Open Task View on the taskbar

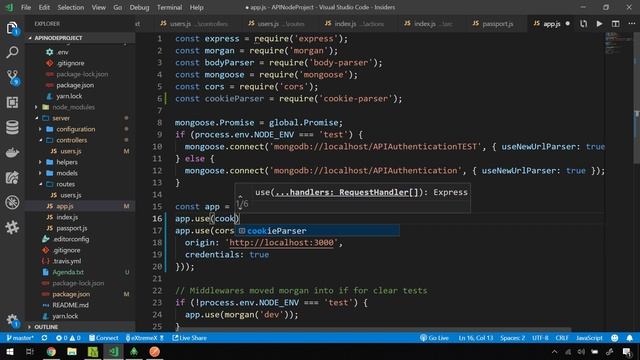[30, 351]
